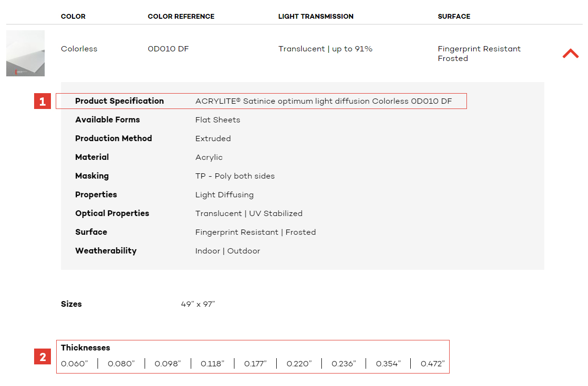Click the COLOR column header
Screen dimensions: 588x386
point(73,16)
